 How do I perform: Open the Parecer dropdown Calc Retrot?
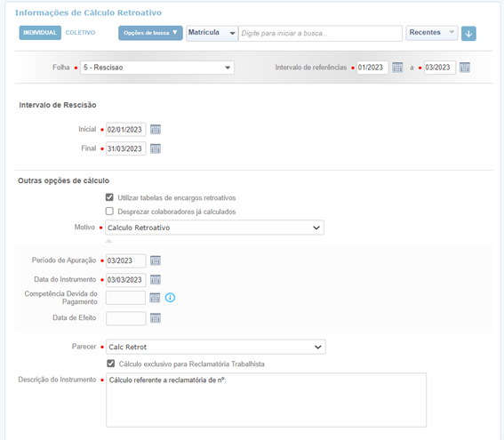[216, 348]
